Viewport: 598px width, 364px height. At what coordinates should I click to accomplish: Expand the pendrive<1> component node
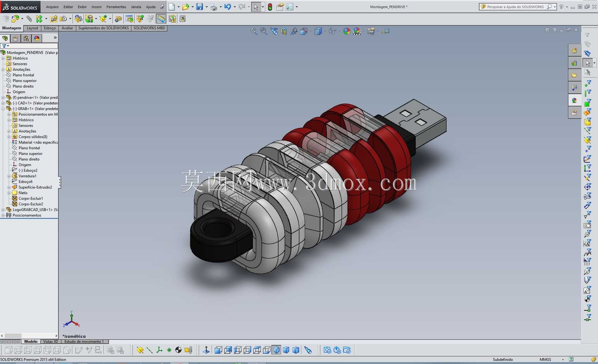[3, 98]
